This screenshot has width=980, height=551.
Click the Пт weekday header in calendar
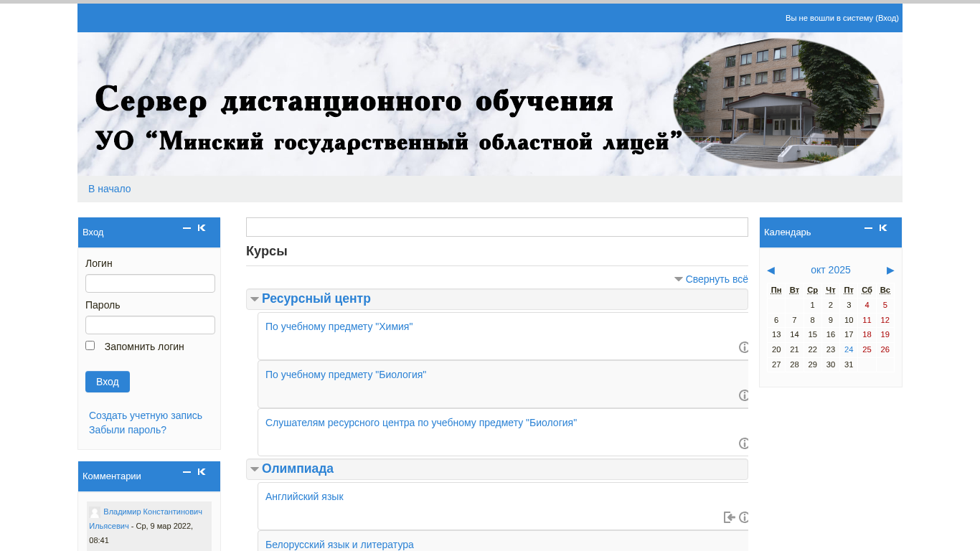[x=849, y=290]
